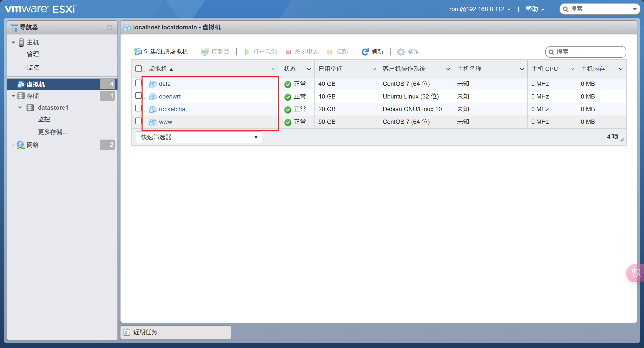The width and height of the screenshot is (644, 348).
Task: Click the translate floating icon at right edge
Action: point(636,273)
